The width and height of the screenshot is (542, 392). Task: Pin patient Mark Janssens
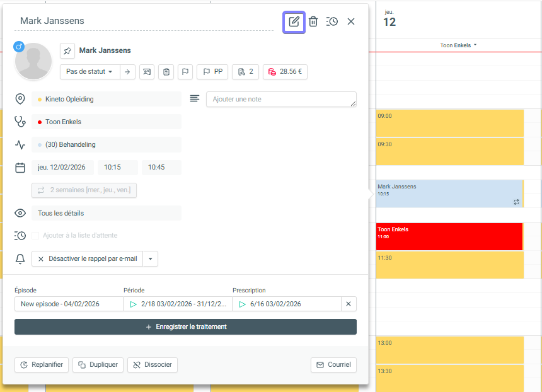67,50
